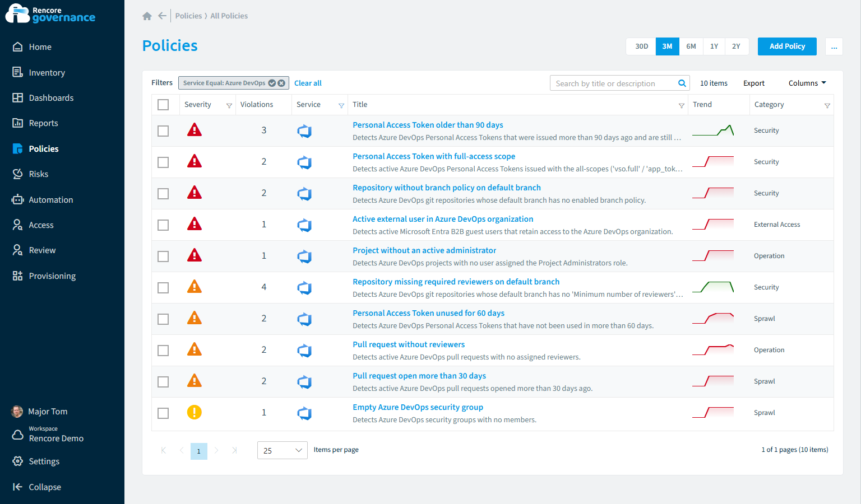This screenshot has width=861, height=504.
Task: Open the more options ellipsis button
Action: 834,46
